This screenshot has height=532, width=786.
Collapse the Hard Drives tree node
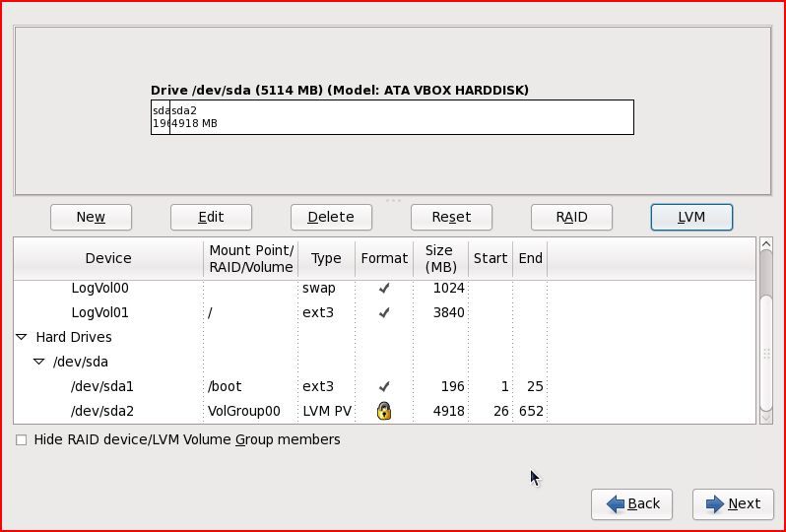click(22, 337)
